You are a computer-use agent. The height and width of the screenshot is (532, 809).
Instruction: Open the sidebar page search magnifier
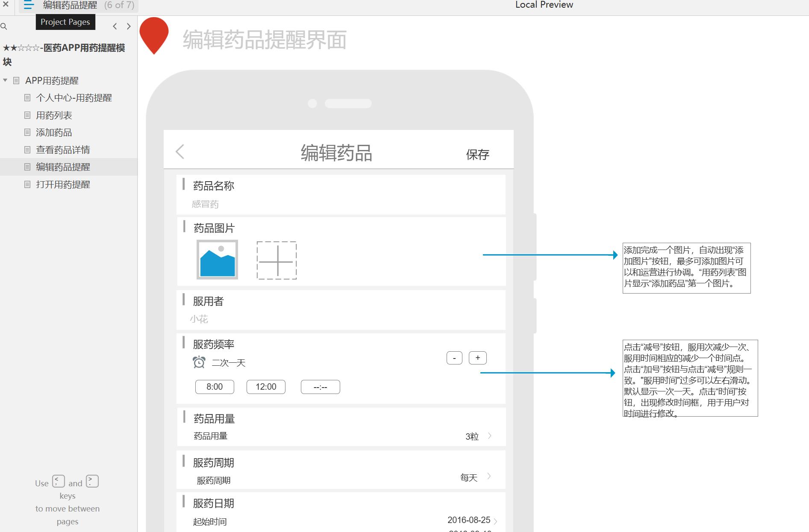coord(4,26)
